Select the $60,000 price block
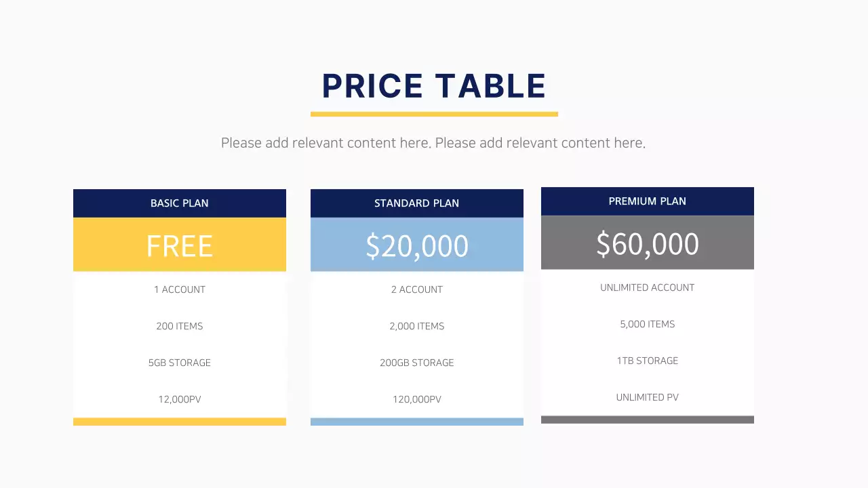This screenshot has height=488, width=868. tap(648, 243)
